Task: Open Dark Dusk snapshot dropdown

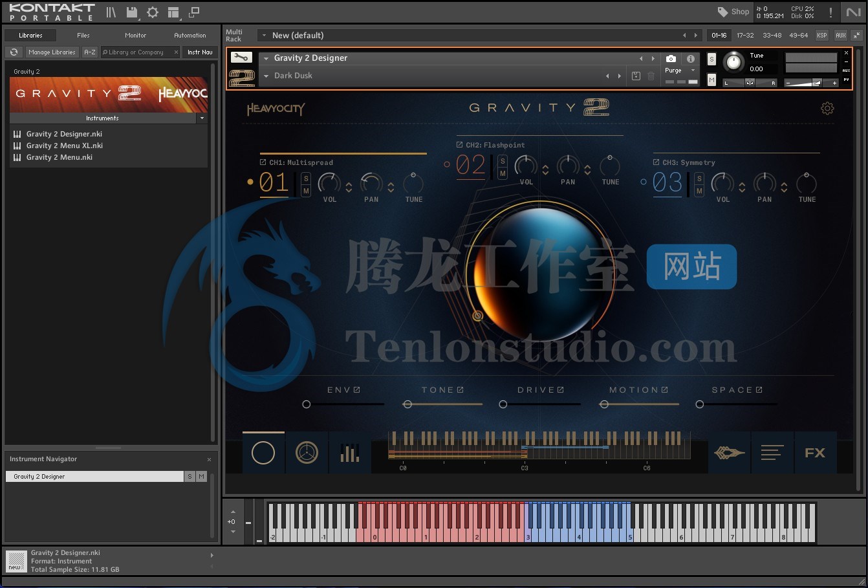Action: click(x=266, y=76)
